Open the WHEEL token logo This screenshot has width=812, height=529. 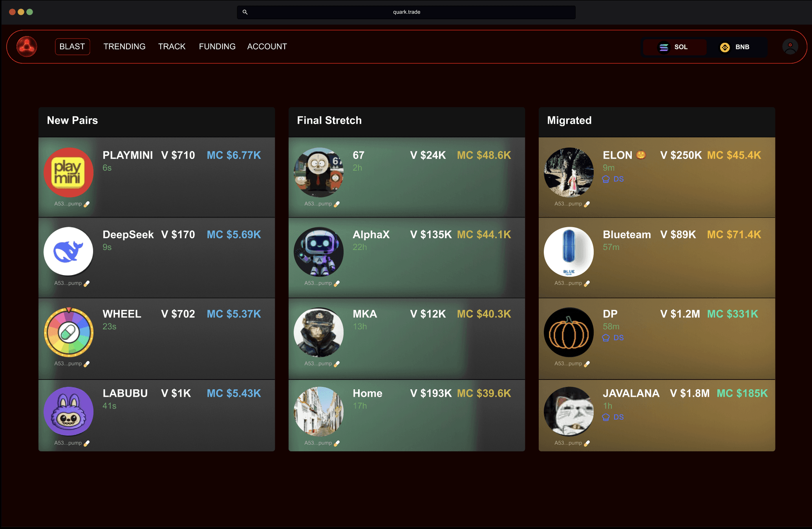[x=69, y=332]
